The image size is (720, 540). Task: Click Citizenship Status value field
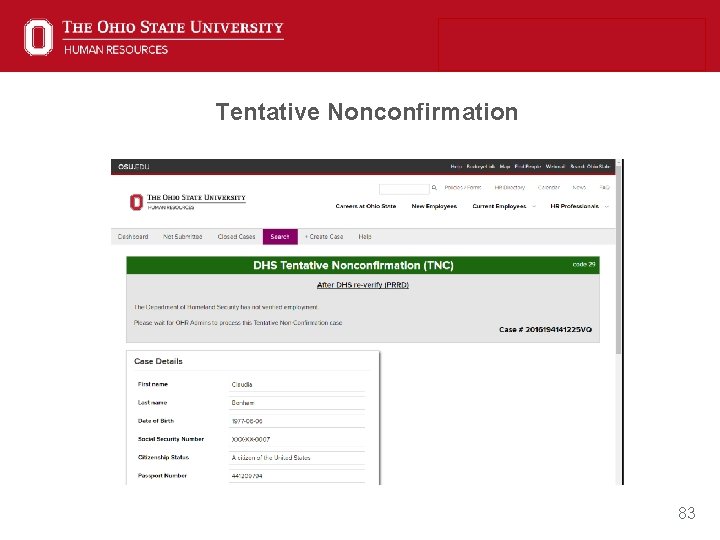297,458
